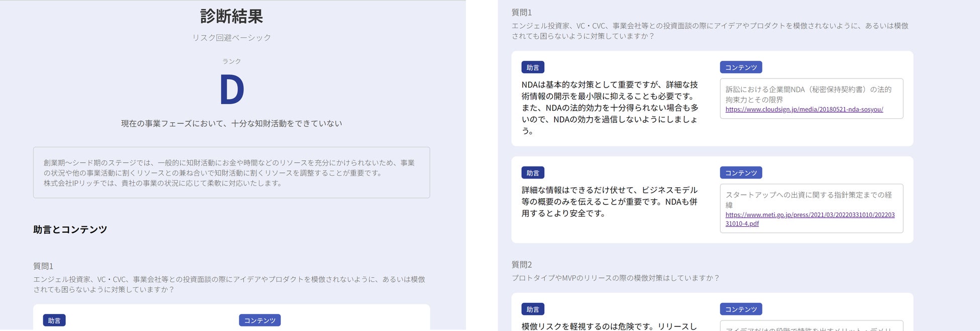Click the content title スタートアップへの出資に関する指針策定までの経緯
This screenshot has height=331, width=980.
coord(809,200)
